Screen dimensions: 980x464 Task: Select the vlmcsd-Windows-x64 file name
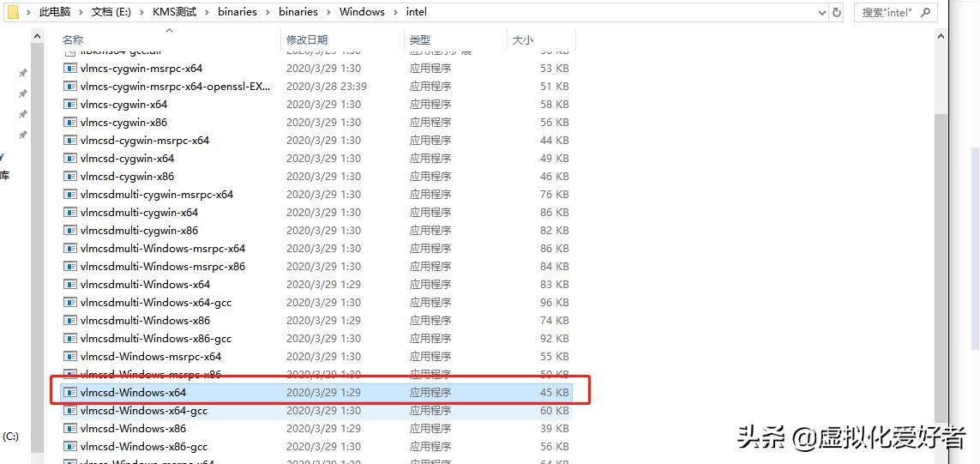click(133, 393)
